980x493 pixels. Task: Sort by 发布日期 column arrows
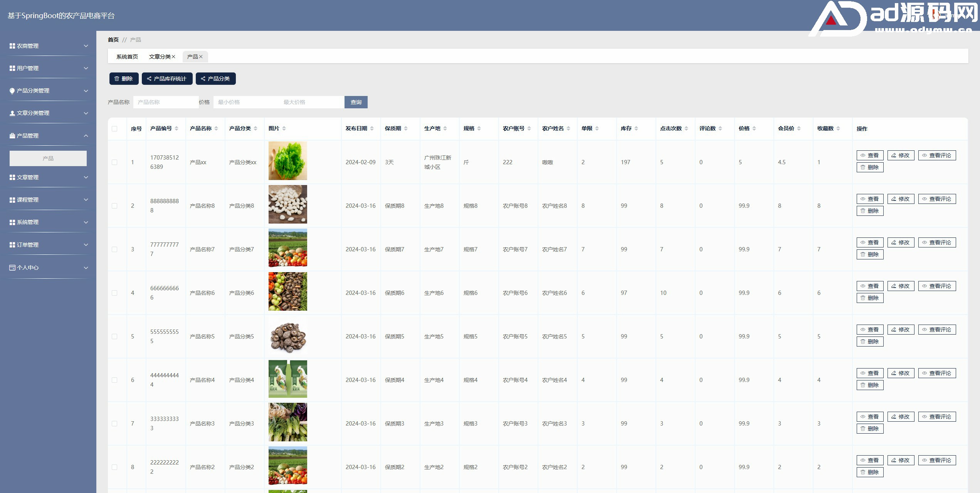pyautogui.click(x=372, y=129)
